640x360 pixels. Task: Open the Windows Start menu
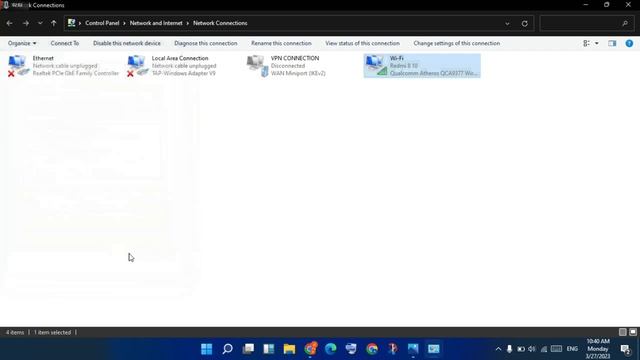click(x=207, y=349)
